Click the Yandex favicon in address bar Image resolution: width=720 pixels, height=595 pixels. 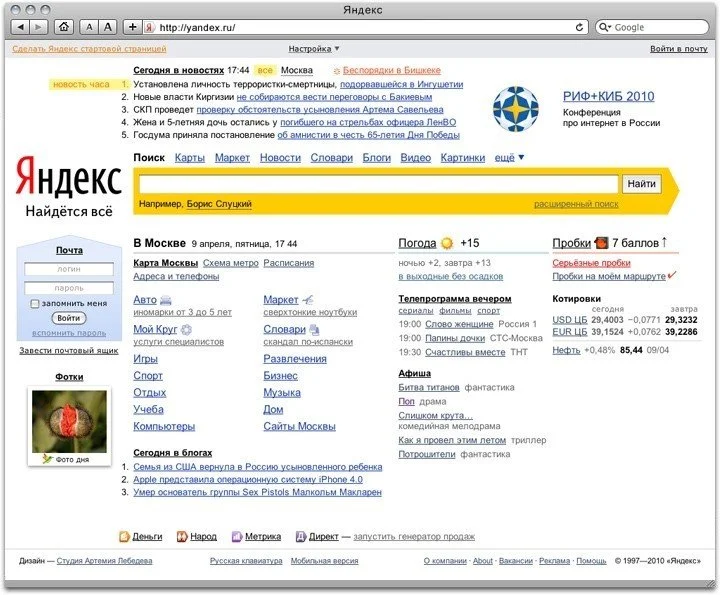pos(149,28)
